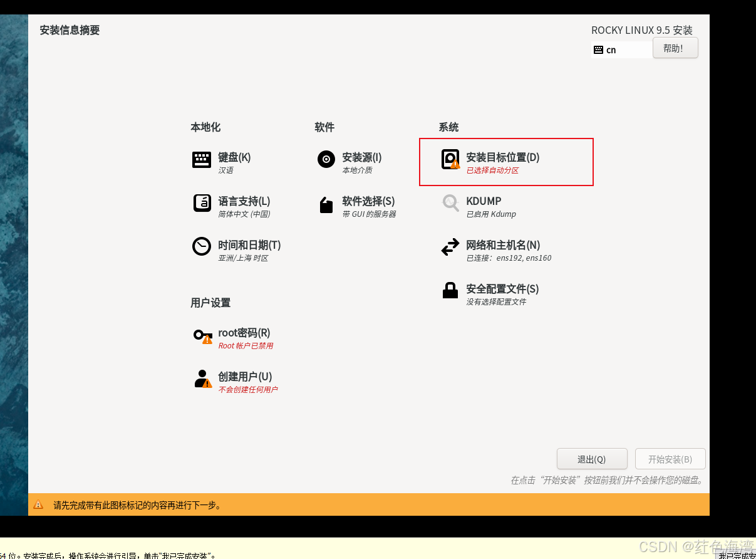Click the 帮助! help button
Viewport: 756px width, 559px height.
(x=675, y=48)
